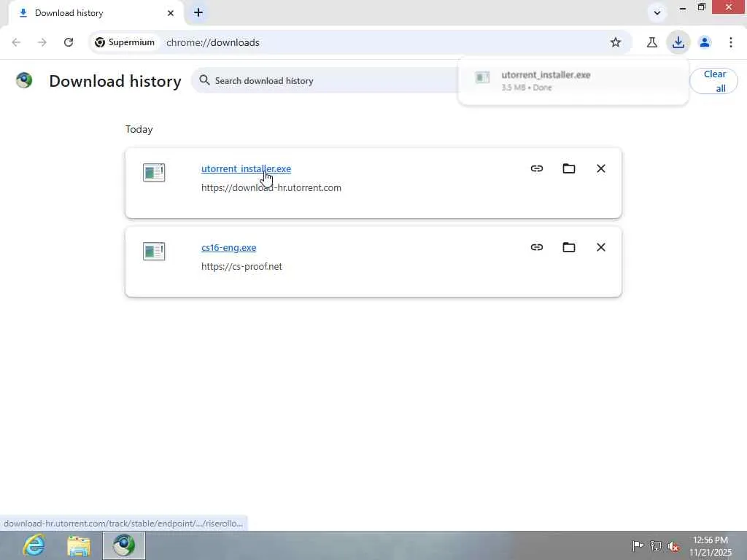Open the tab search dropdown arrow

click(657, 13)
